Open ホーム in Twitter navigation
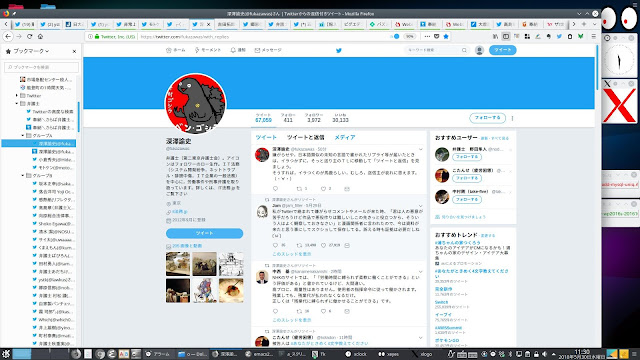The height and width of the screenshot is (360, 640). (x=176, y=50)
